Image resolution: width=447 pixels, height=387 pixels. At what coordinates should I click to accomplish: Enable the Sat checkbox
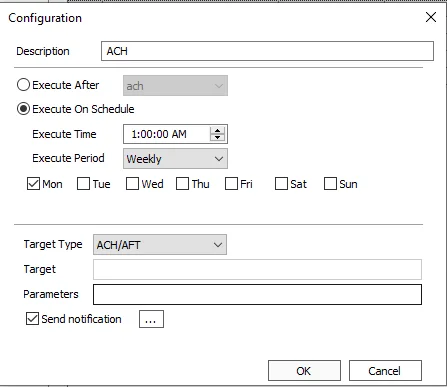click(x=281, y=184)
